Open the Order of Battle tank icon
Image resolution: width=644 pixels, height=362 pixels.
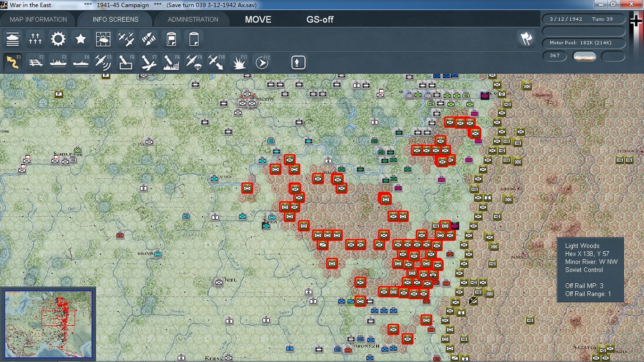(13, 39)
